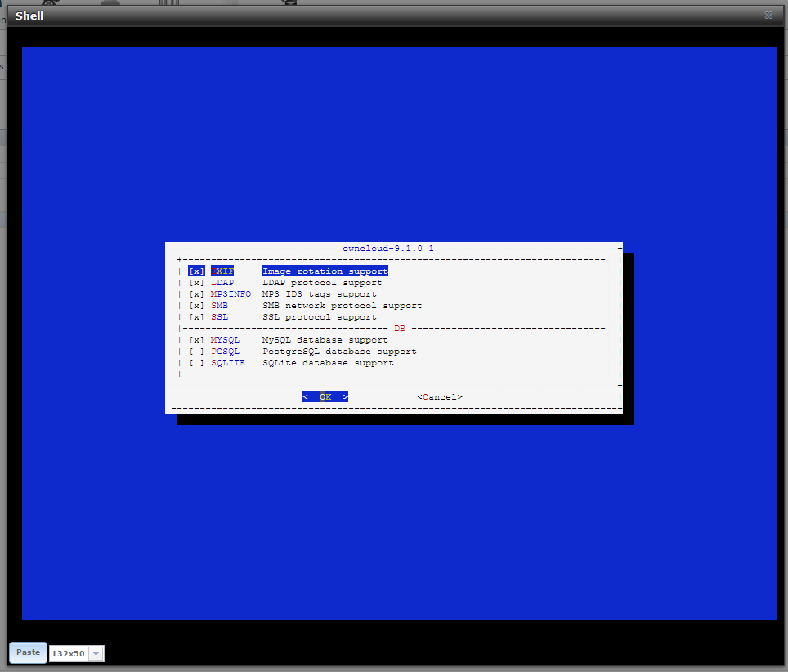Click the Cancel button in dialog
Viewport: 788px width, 672px height.
pos(440,397)
